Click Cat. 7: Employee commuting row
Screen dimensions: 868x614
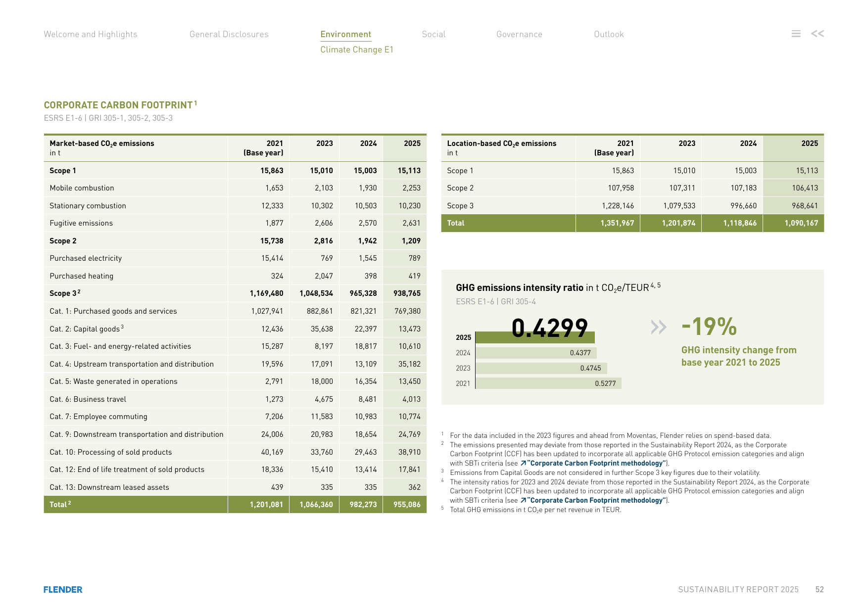click(x=235, y=417)
